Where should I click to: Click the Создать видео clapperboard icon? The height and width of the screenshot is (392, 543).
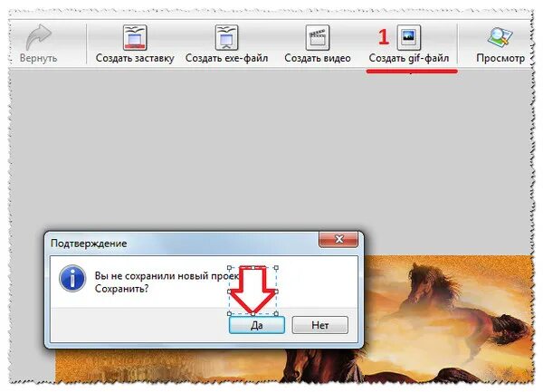[x=318, y=37]
